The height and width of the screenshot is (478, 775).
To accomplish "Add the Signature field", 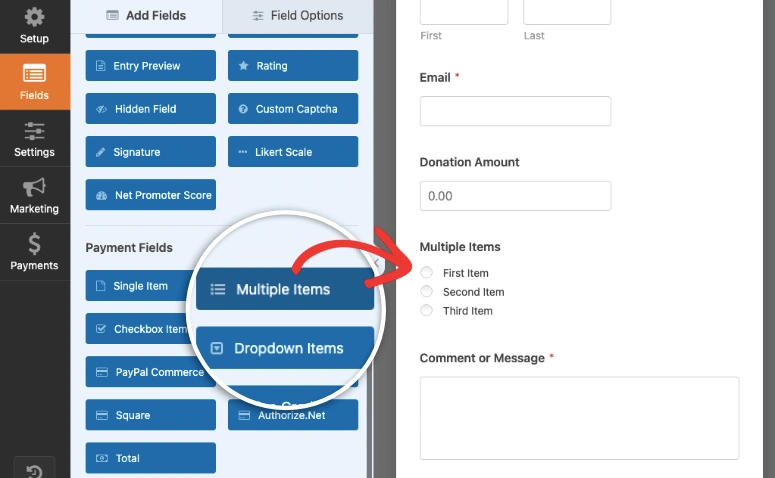I will click(x=150, y=152).
